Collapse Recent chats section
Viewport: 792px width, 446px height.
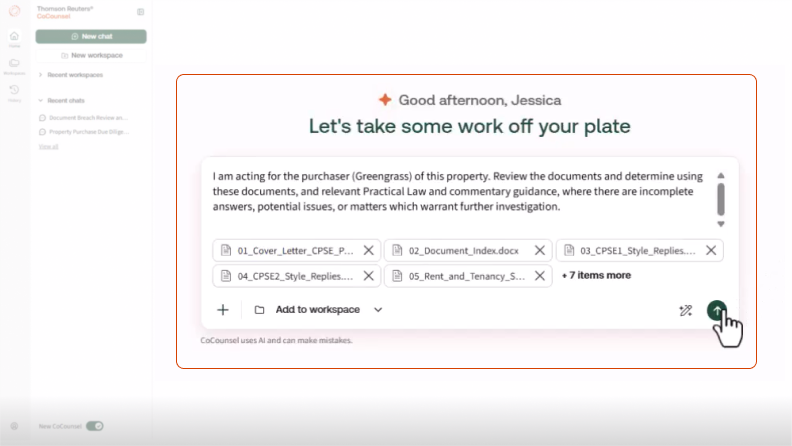[x=62, y=101]
